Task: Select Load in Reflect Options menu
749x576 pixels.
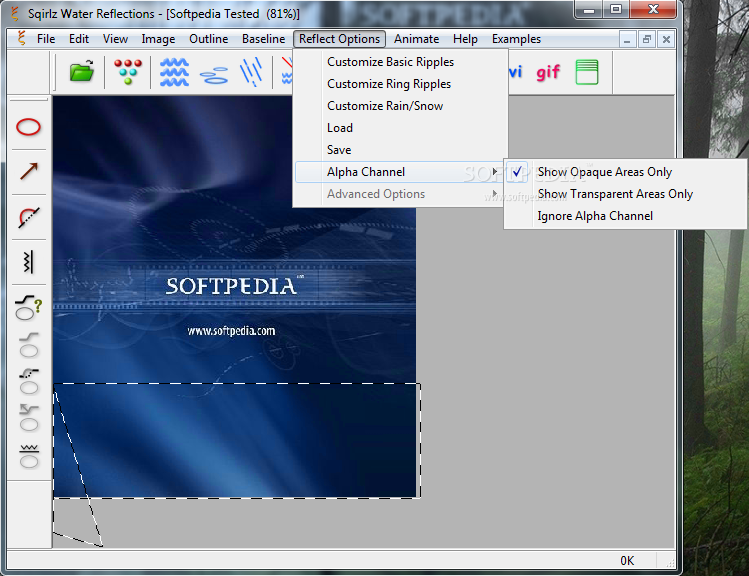Action: (400, 128)
